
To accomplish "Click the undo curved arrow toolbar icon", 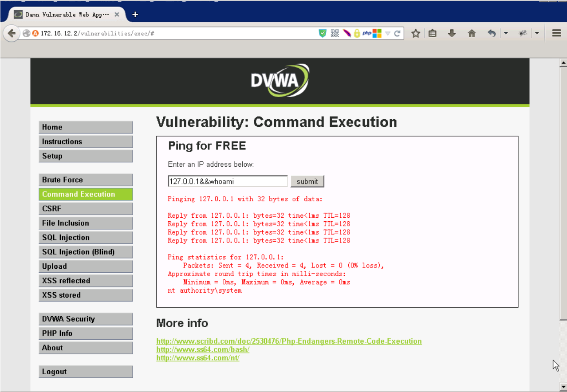I will point(492,33).
